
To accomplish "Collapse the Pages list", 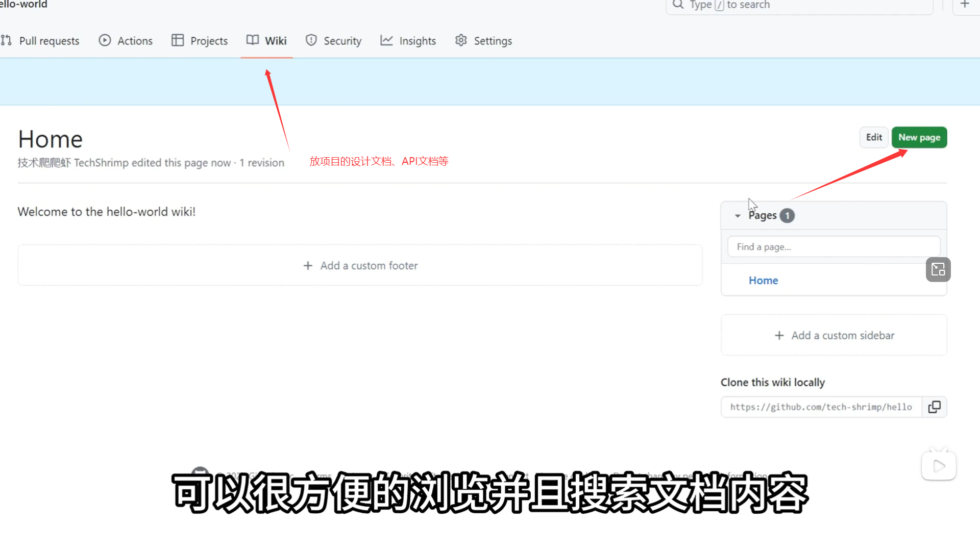I will 738,216.
